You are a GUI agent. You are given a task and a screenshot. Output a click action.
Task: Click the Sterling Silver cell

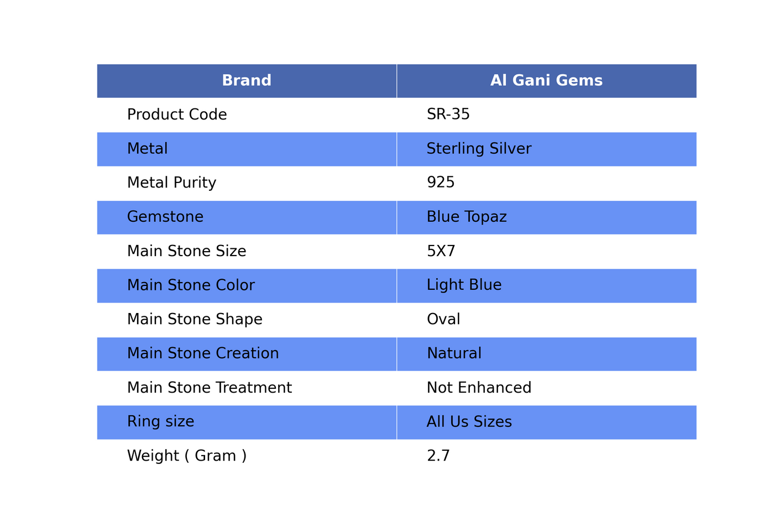(x=547, y=149)
